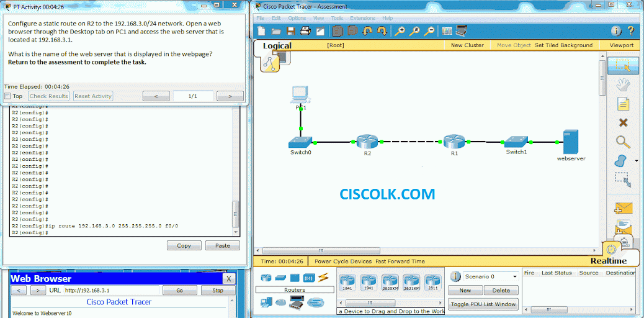Click the Open folder icon in toolbar
The image size is (644, 318).
[x=275, y=31]
